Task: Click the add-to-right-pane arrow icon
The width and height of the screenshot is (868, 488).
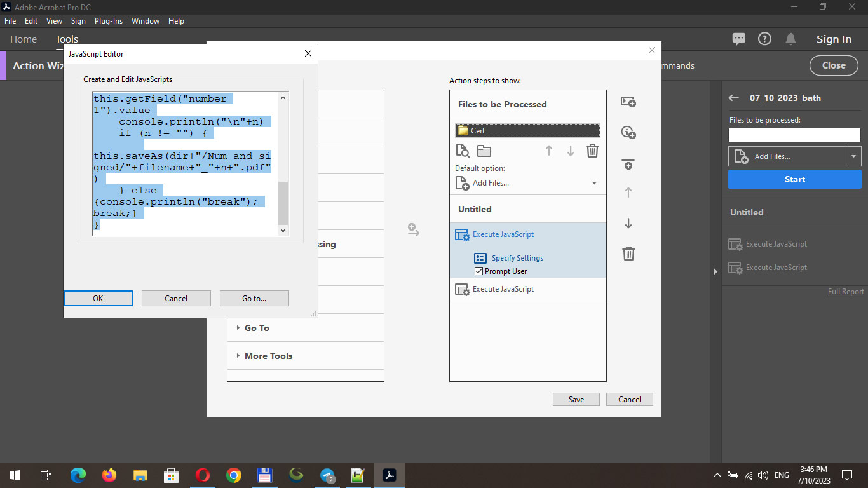Action: pos(414,230)
